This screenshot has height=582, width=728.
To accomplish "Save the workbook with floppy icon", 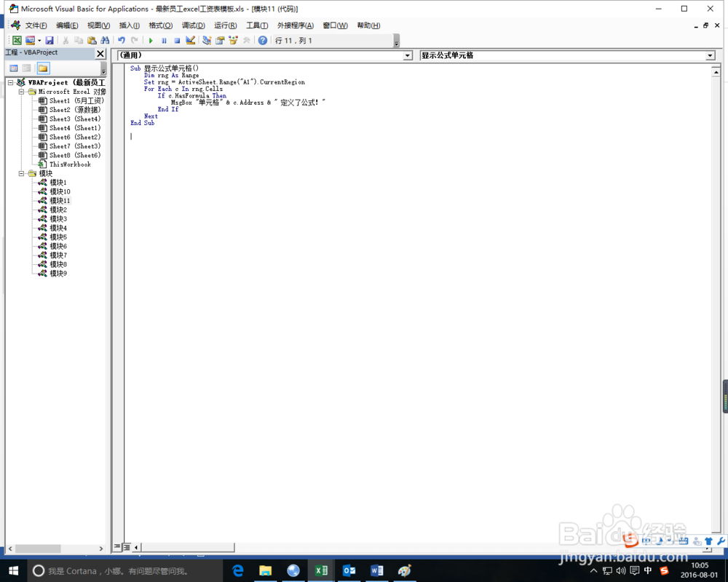I will (50, 41).
